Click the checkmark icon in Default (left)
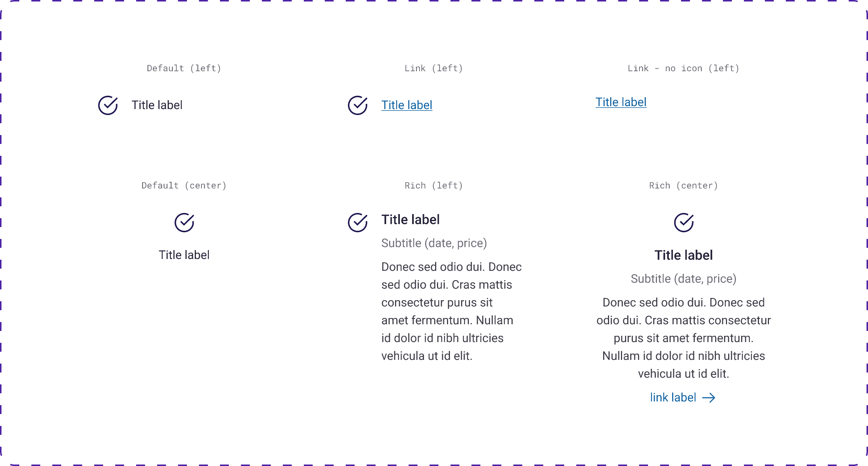Screen dimensions: 868x466 pyautogui.click(x=108, y=105)
